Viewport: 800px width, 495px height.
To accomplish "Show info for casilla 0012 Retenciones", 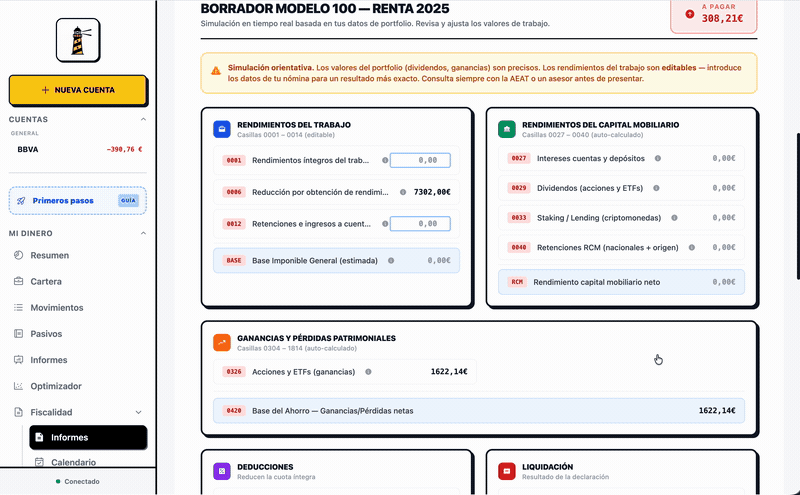I will (385, 224).
